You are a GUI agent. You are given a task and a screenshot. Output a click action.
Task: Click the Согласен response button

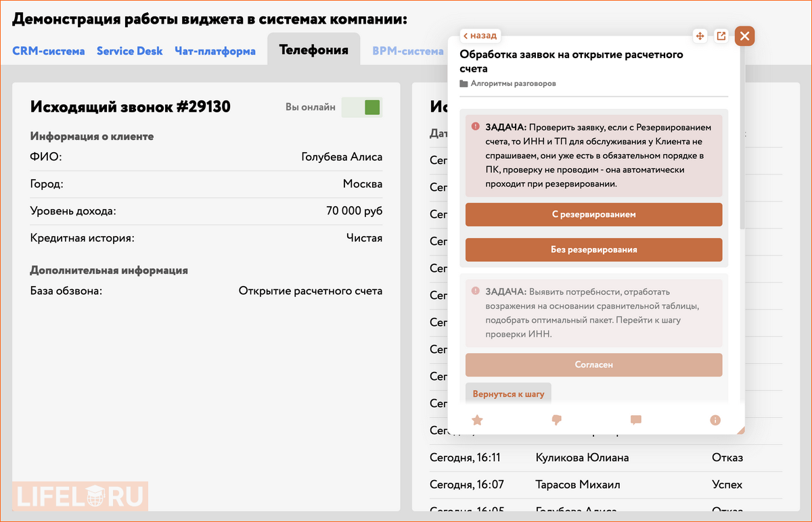[593, 364]
